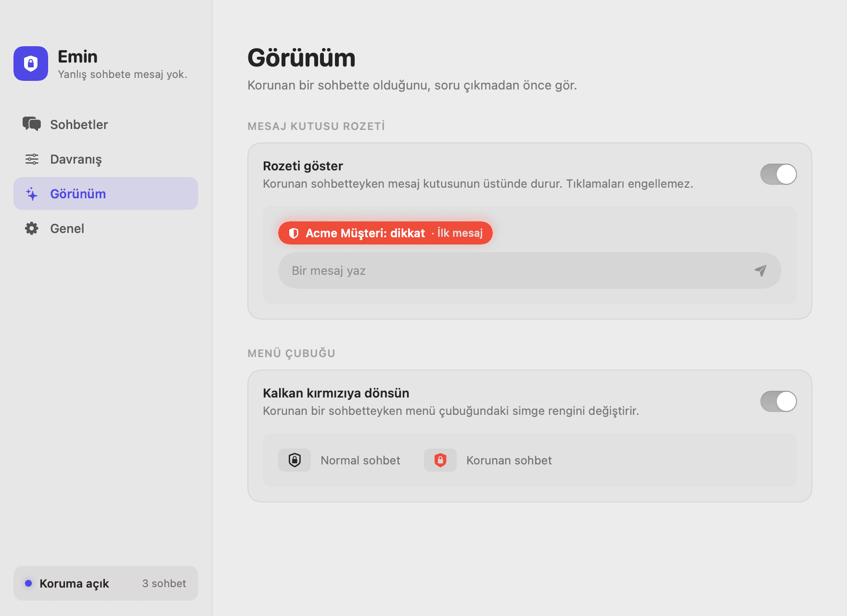This screenshot has width=847, height=616.
Task: Toggle Kalkan kırmızıya dönsün switch
Action: pos(778,401)
